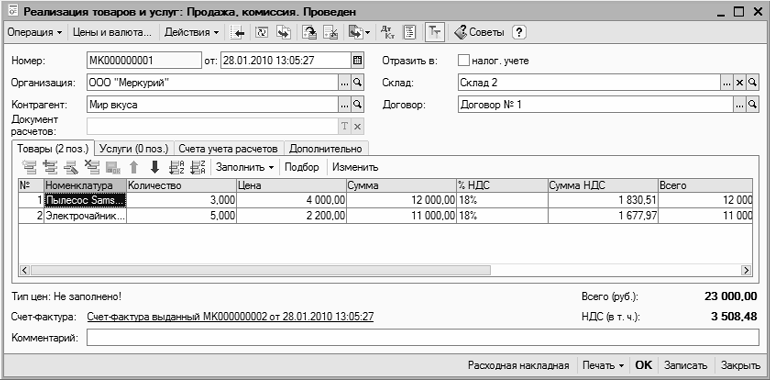
Task: Click the table scrollbar right arrow
Action: (746, 270)
